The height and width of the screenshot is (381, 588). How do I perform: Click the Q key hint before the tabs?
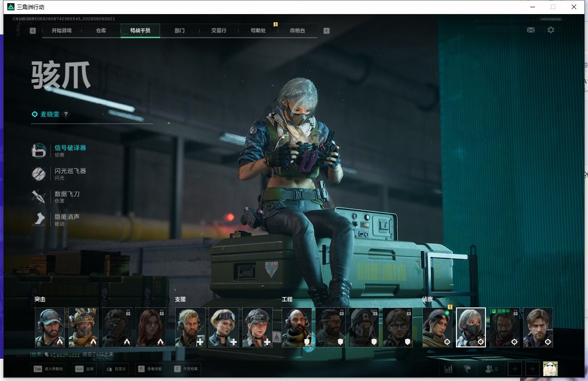click(33, 31)
